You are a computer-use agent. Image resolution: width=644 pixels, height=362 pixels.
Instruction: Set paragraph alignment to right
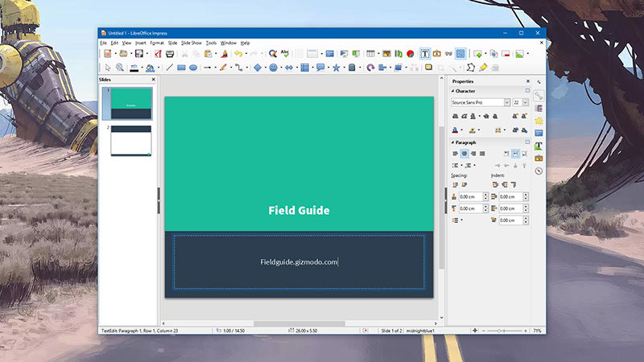coord(473,154)
